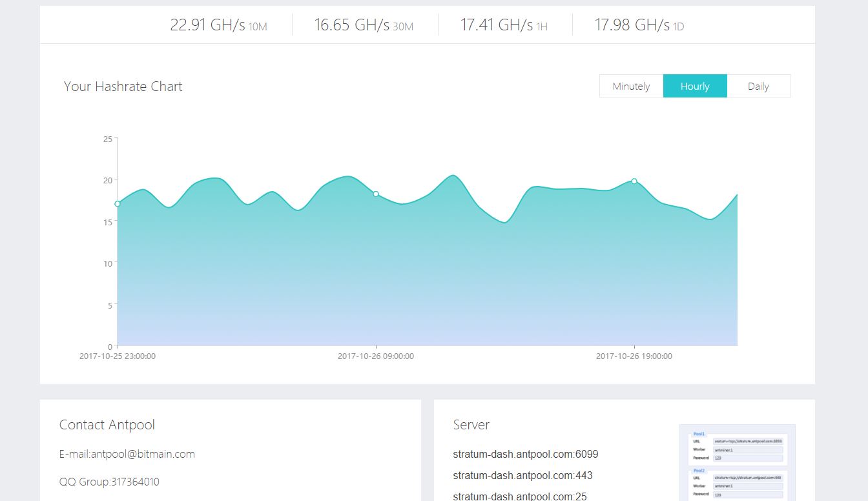Click the Your Hashrate Chart heading
The image size is (868, 501).
tap(123, 87)
